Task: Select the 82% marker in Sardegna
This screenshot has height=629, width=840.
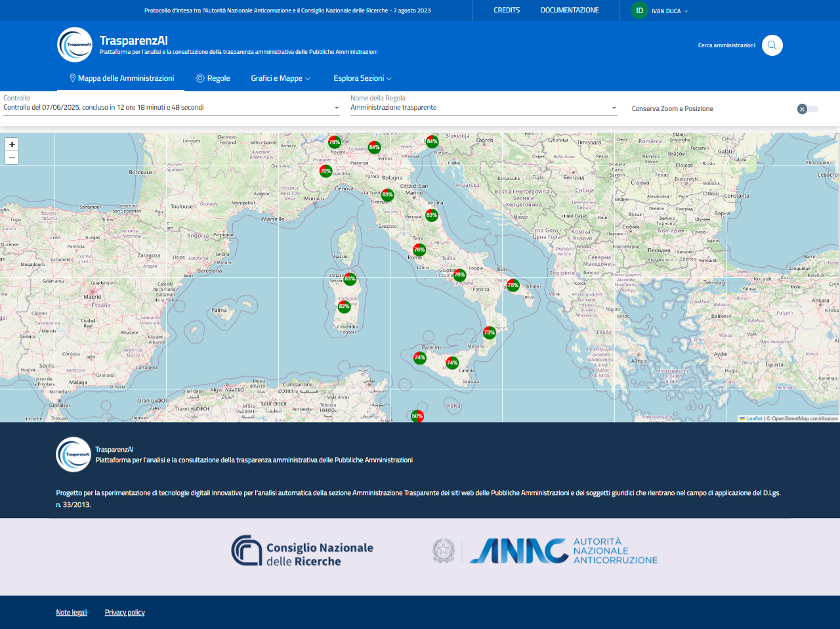Action: [x=344, y=306]
